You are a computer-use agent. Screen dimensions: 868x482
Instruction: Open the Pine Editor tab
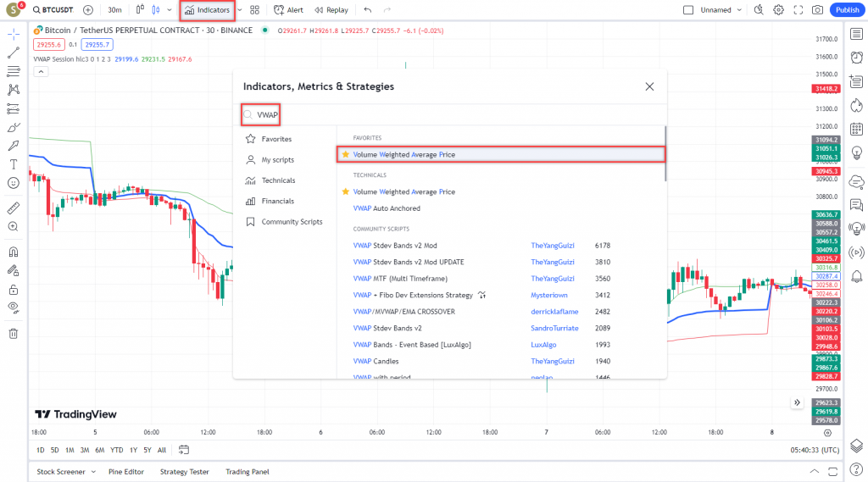126,472
